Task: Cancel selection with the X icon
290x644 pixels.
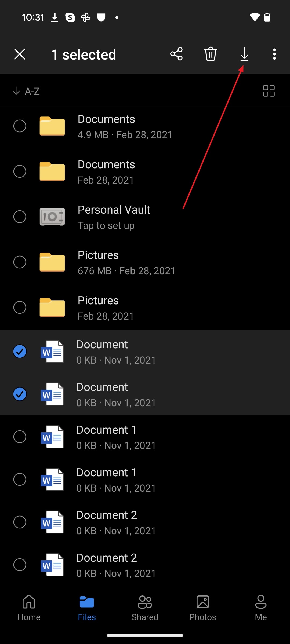Action: (x=20, y=54)
